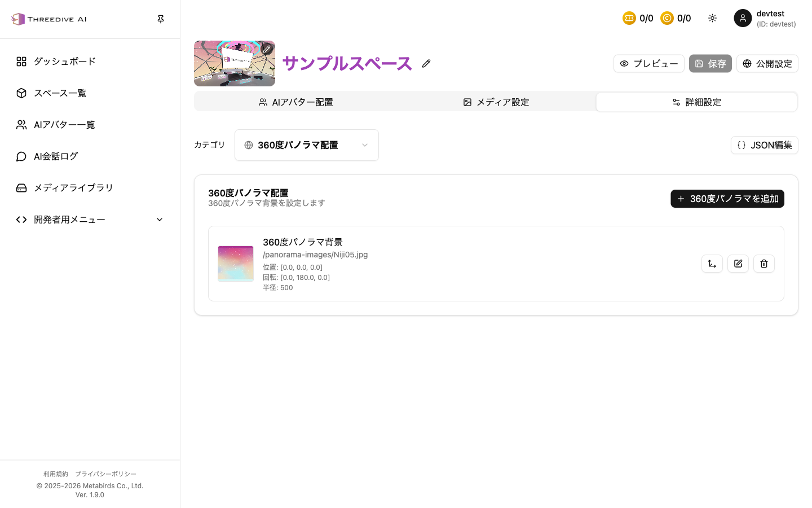Click the ticket balance icon

[x=629, y=19]
